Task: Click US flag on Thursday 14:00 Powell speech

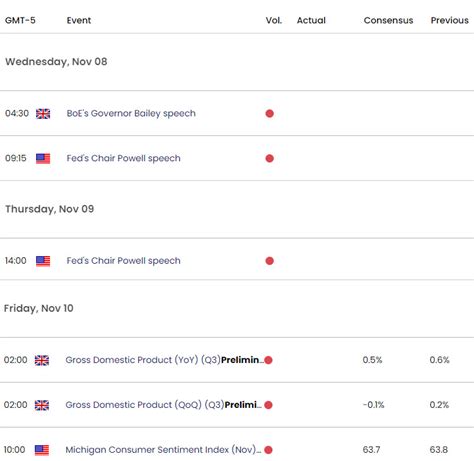Action: (x=43, y=261)
